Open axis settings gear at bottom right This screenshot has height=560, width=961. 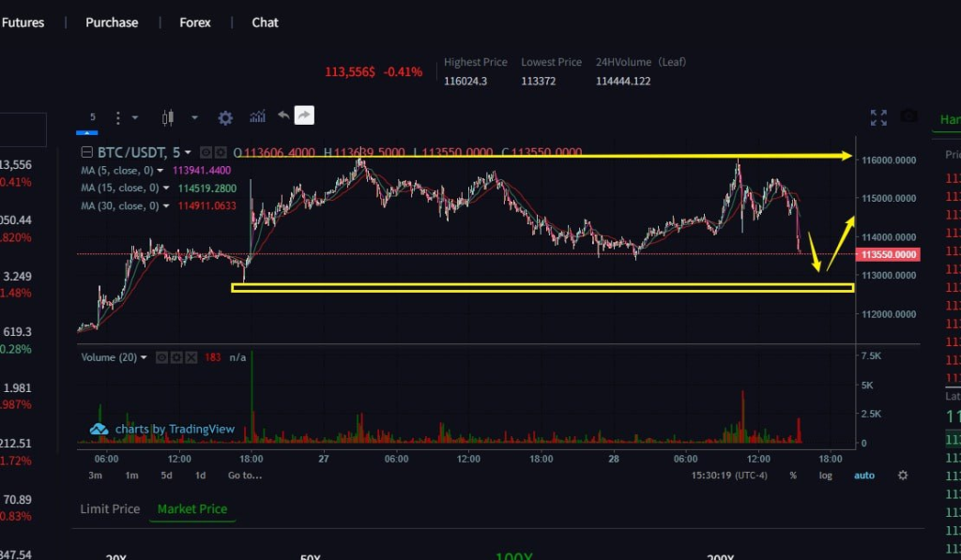pyautogui.click(x=903, y=476)
